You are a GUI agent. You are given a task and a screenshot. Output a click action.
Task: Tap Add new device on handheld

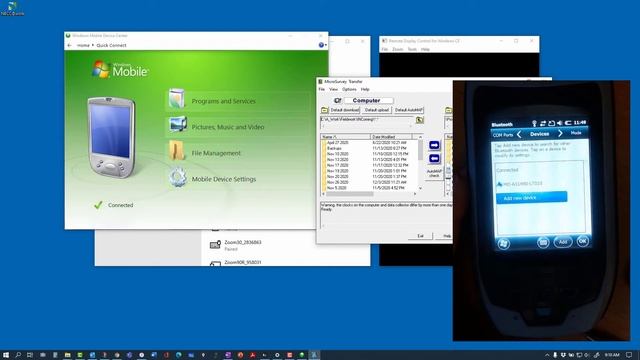531,198
